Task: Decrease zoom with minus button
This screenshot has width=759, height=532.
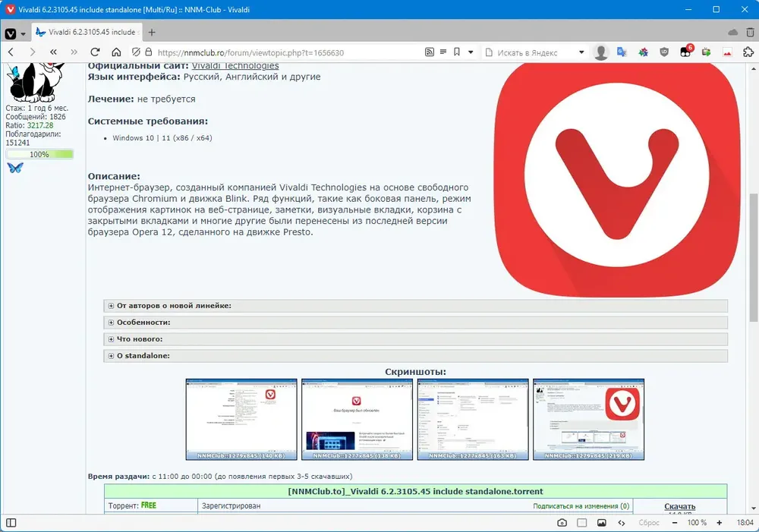Action: (675, 523)
